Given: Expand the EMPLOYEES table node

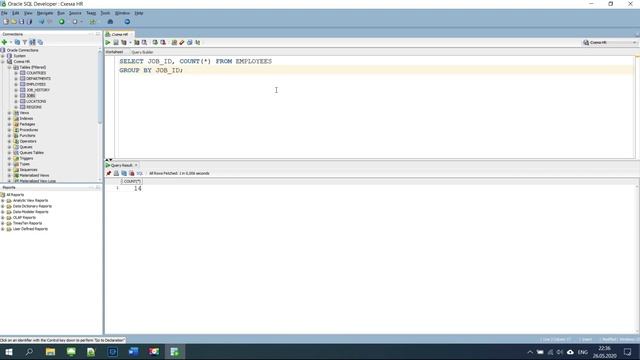Looking at the screenshot, I should coord(16,84).
